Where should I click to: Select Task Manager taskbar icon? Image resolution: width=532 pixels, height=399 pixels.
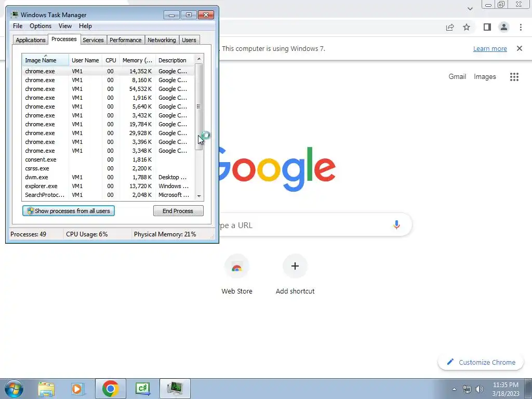[x=175, y=389]
